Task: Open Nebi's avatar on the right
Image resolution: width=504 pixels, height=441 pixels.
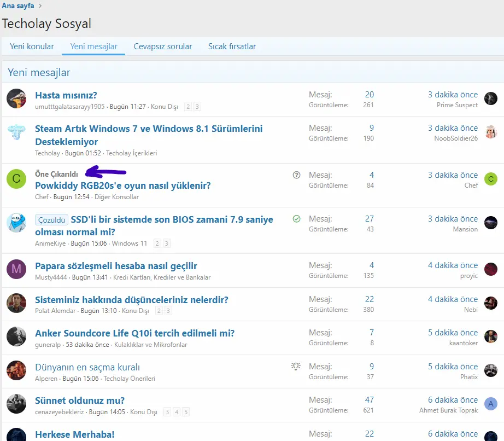Action: click(x=491, y=303)
